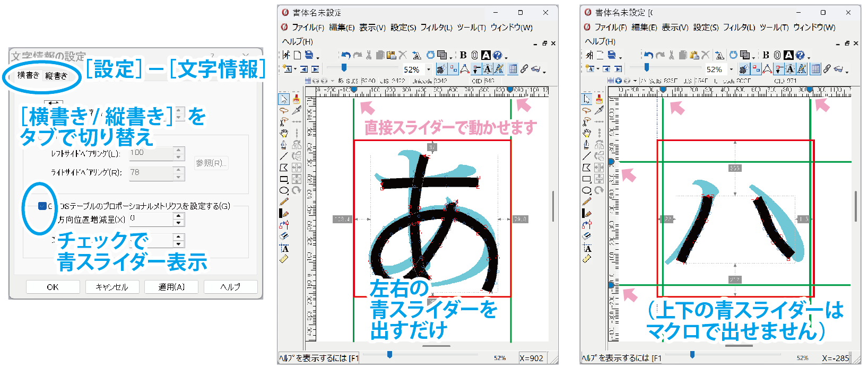Toggle the OS table proportional metrics checkbox

(x=42, y=206)
